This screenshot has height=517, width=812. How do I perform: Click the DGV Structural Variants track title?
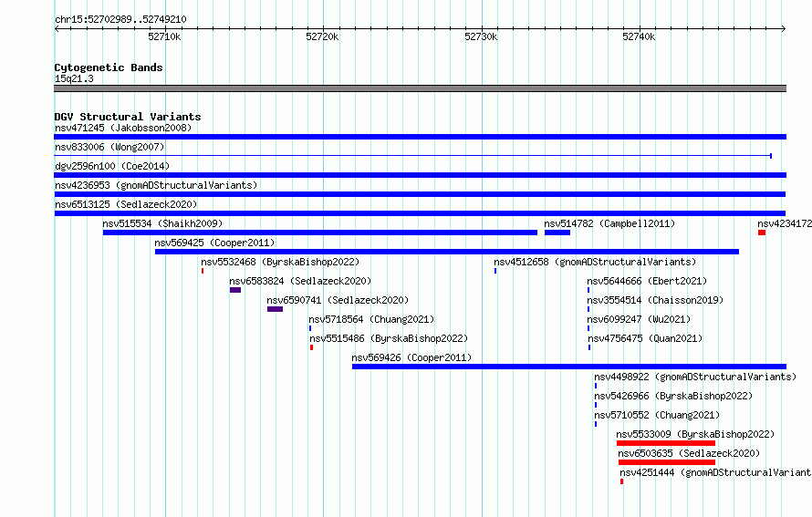[128, 117]
